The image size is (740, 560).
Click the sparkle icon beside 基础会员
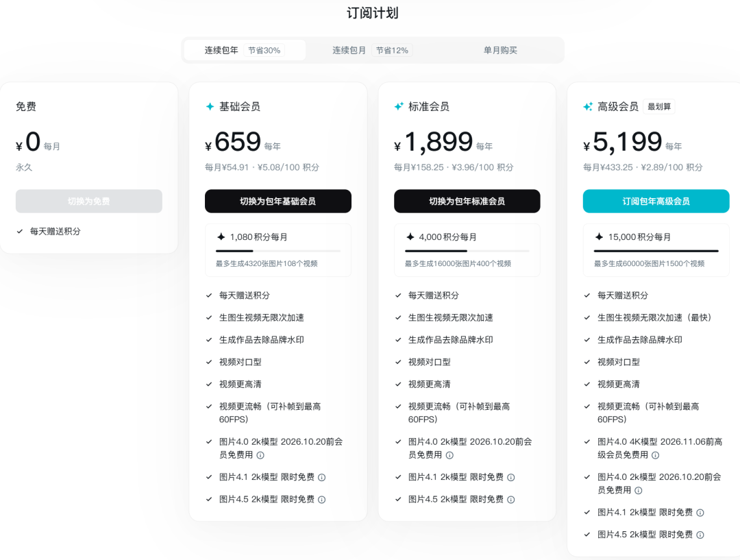[210, 107]
